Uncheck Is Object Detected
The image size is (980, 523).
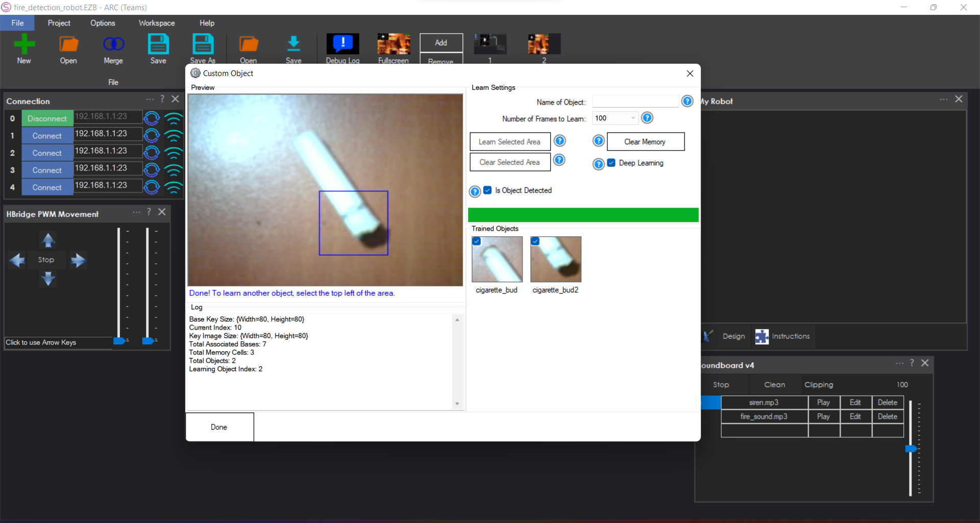pyautogui.click(x=487, y=190)
